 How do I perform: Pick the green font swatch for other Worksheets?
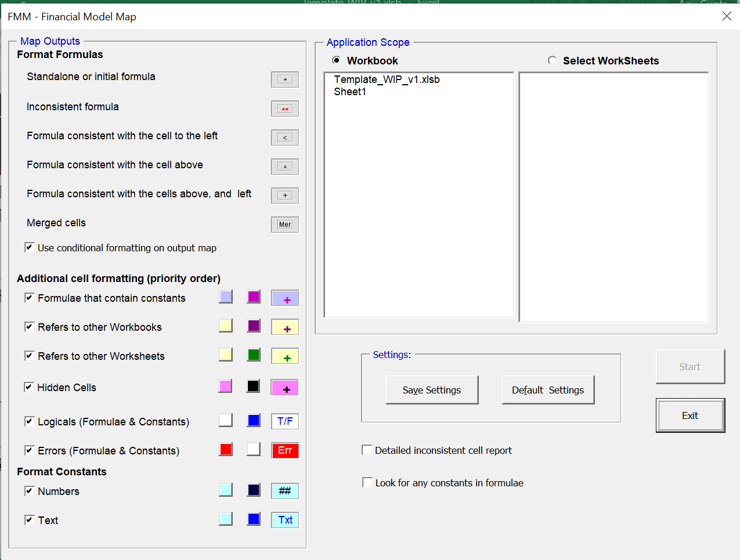click(x=254, y=355)
